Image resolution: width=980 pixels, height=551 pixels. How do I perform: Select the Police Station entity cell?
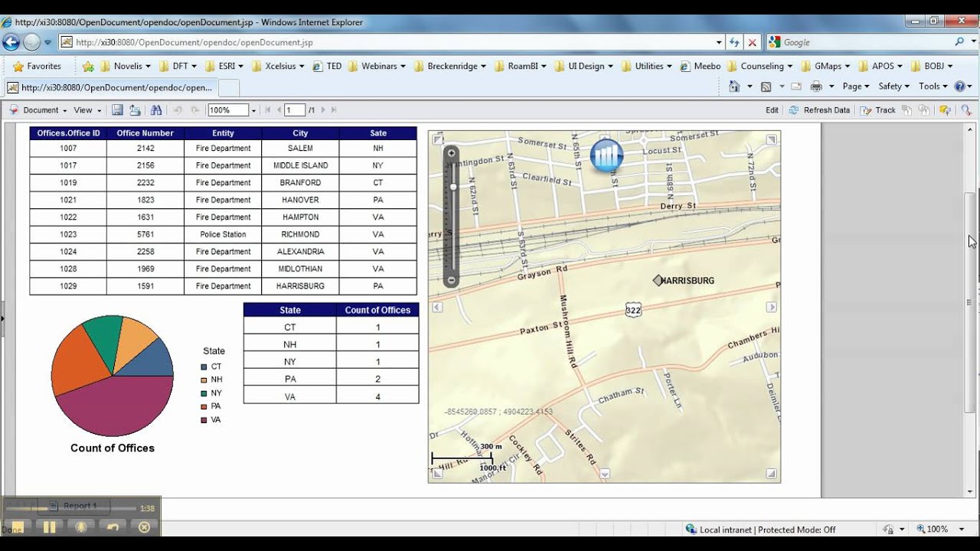coord(223,234)
